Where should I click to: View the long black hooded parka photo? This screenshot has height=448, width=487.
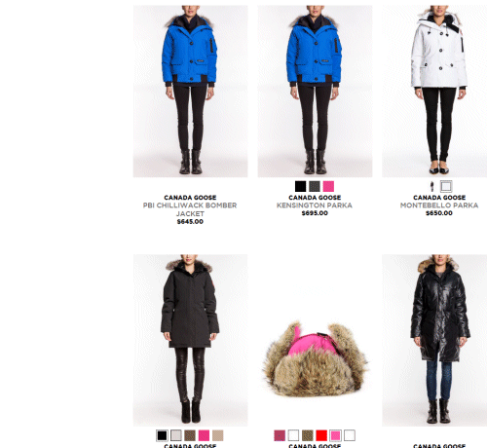pos(190,340)
